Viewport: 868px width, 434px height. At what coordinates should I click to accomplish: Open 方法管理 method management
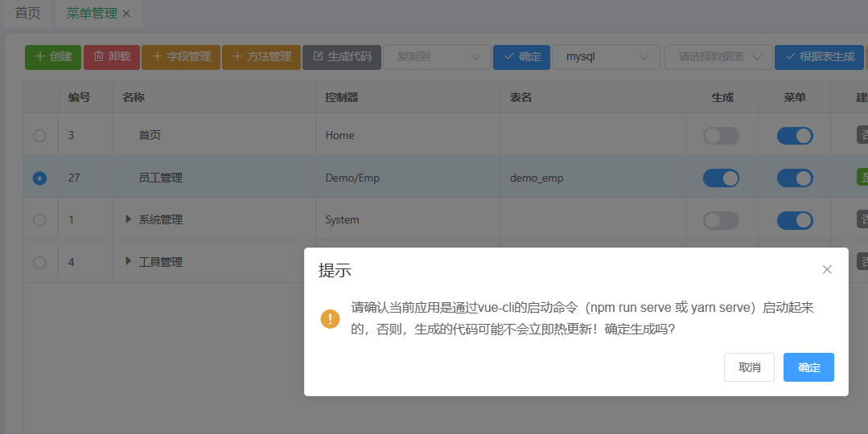261,57
